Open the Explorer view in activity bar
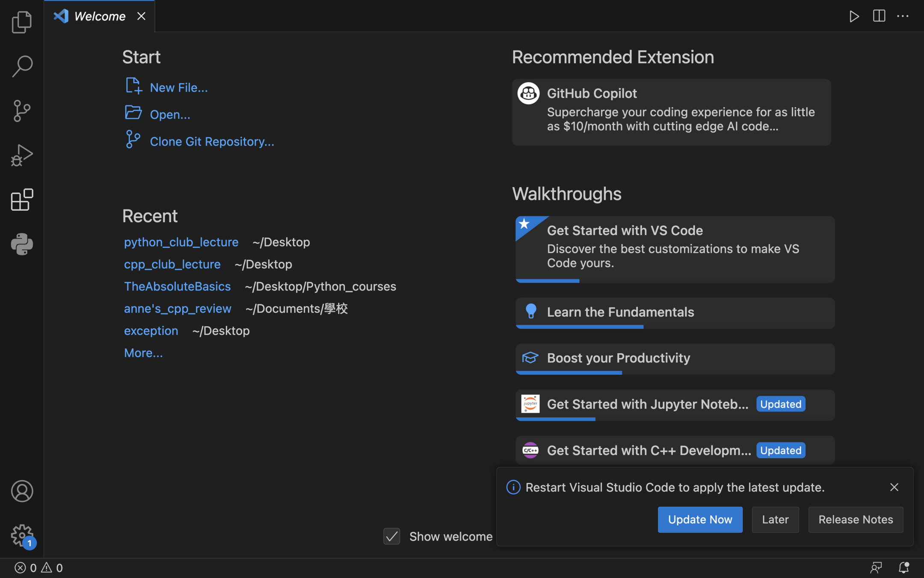This screenshot has width=924, height=578. coord(22,22)
